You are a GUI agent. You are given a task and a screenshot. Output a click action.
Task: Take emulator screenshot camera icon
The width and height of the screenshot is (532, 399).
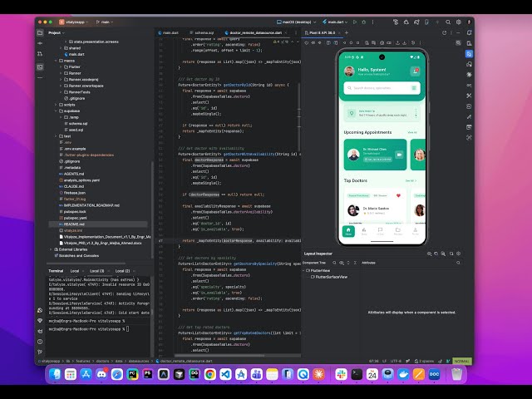coord(382,43)
